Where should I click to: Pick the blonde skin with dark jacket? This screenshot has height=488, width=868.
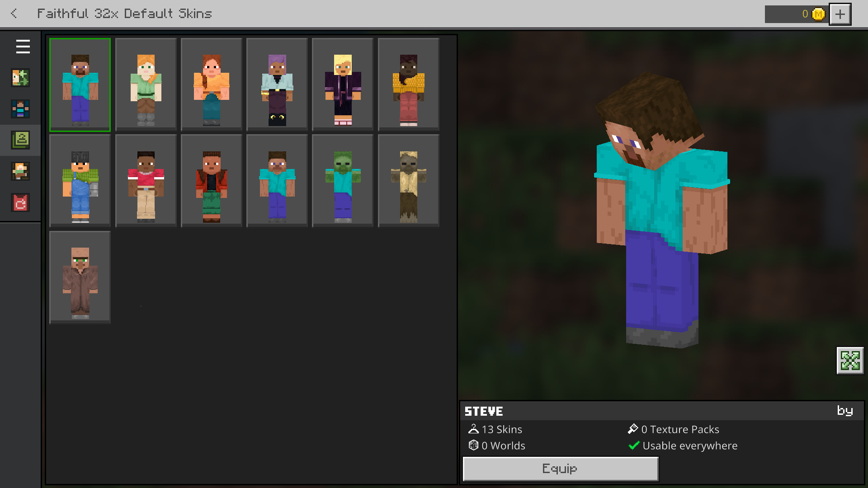(343, 85)
